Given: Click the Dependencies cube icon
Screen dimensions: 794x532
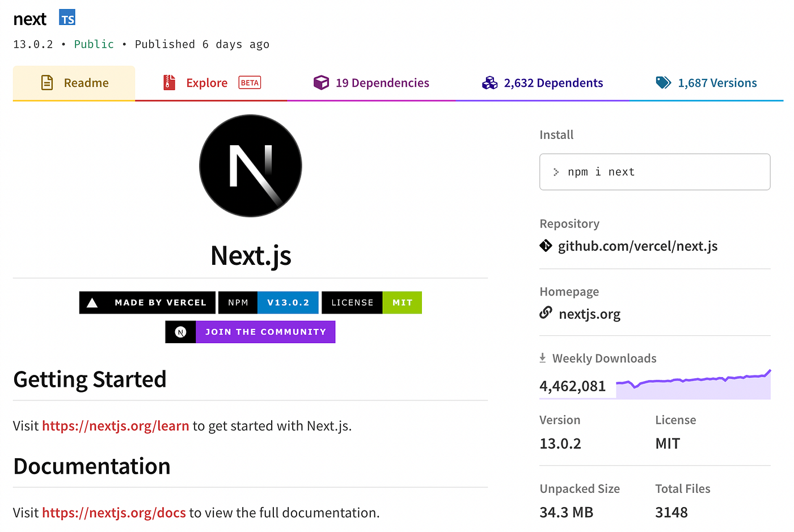Looking at the screenshot, I should tap(321, 83).
